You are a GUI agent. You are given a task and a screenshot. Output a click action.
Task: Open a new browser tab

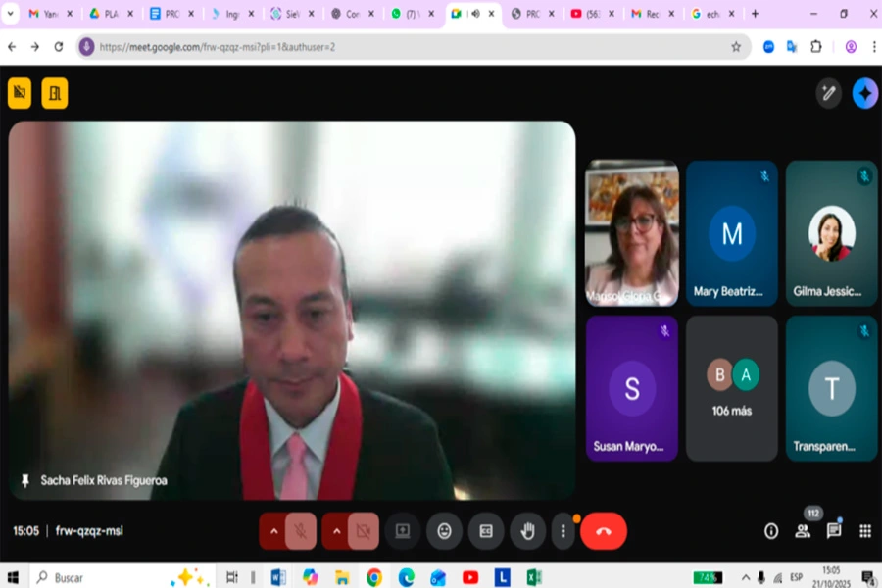(x=755, y=14)
